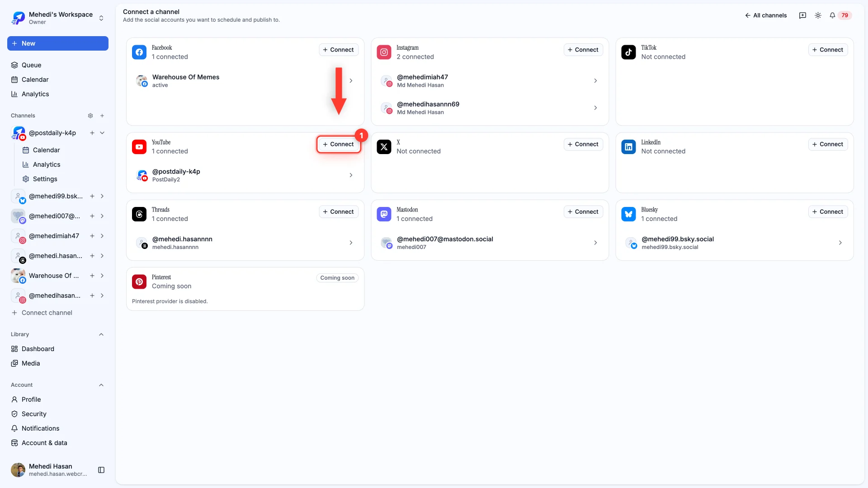Open Warehouse Of Memes Facebook row
This screenshot has width=868, height=488.
click(x=245, y=81)
